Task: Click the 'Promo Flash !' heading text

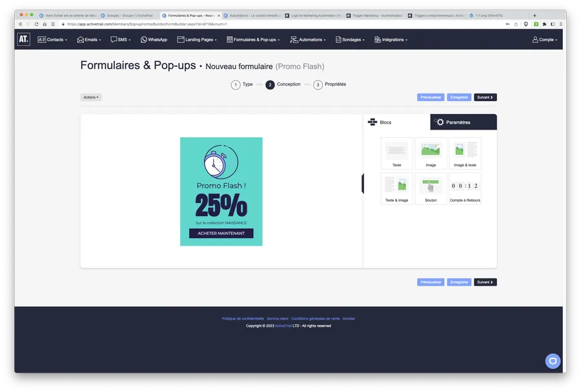Action: [x=221, y=186]
